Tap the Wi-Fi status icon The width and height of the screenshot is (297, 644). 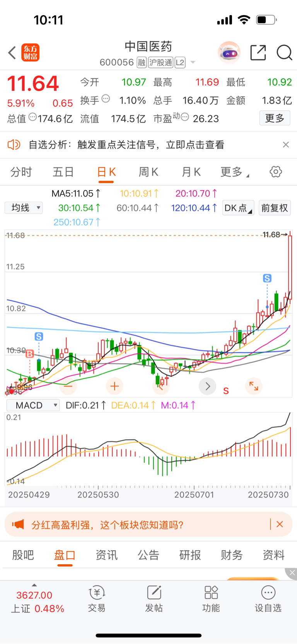pos(244,20)
